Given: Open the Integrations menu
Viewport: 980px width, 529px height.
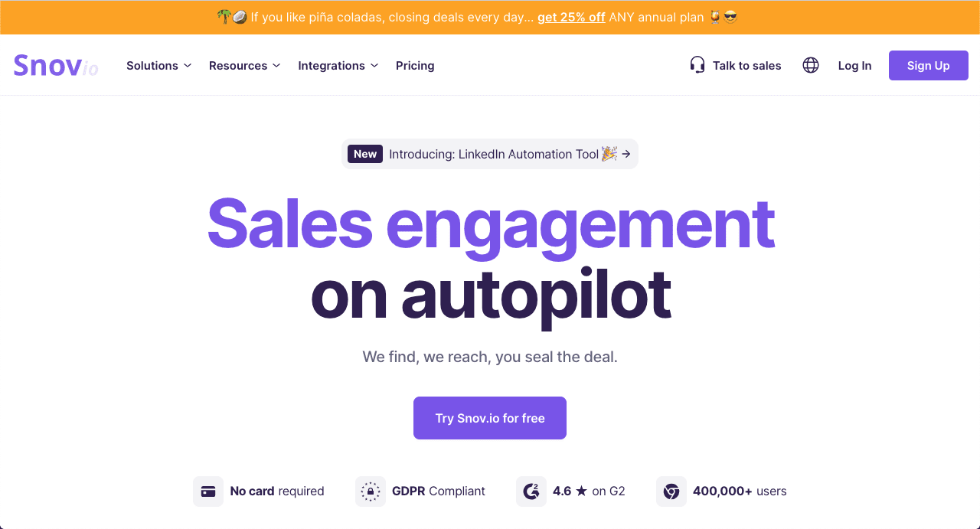Looking at the screenshot, I should tap(338, 66).
